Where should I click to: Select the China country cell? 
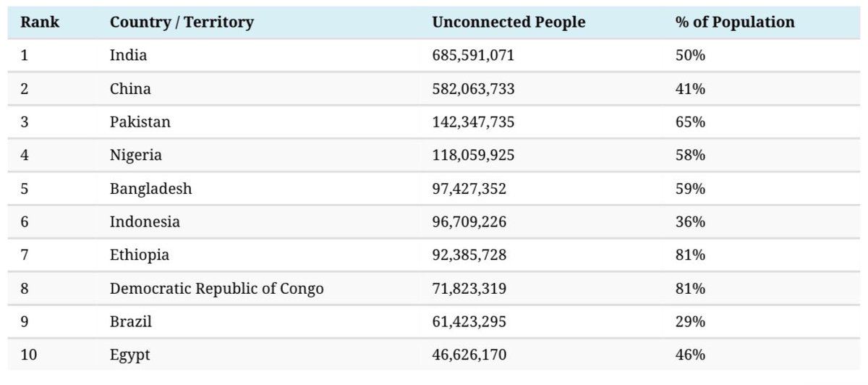point(130,89)
